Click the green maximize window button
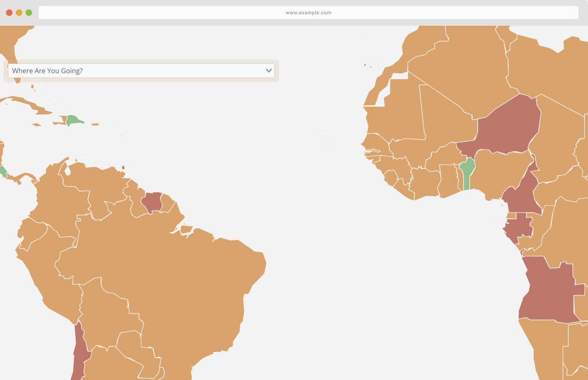 (29, 12)
